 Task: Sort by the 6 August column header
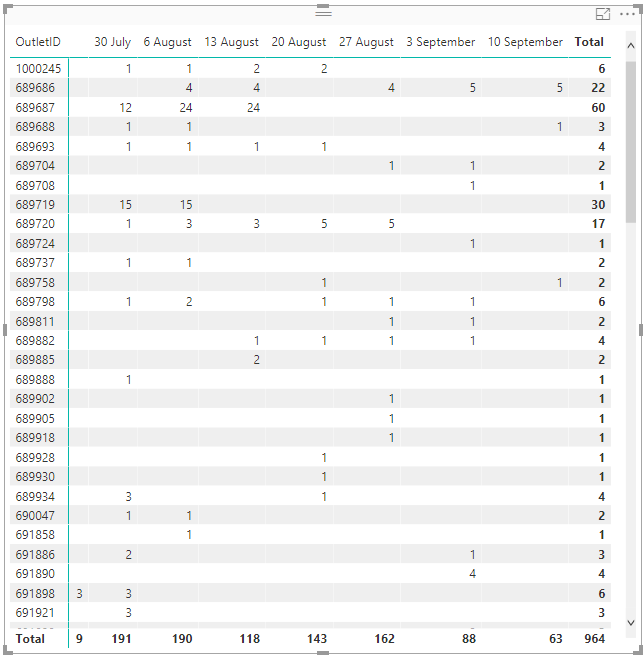pos(168,42)
